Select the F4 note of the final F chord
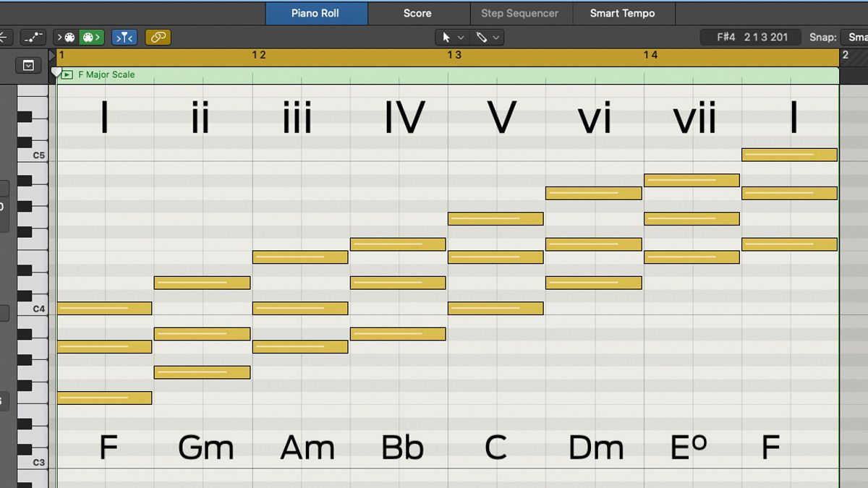This screenshot has height=488, width=868. 789,244
